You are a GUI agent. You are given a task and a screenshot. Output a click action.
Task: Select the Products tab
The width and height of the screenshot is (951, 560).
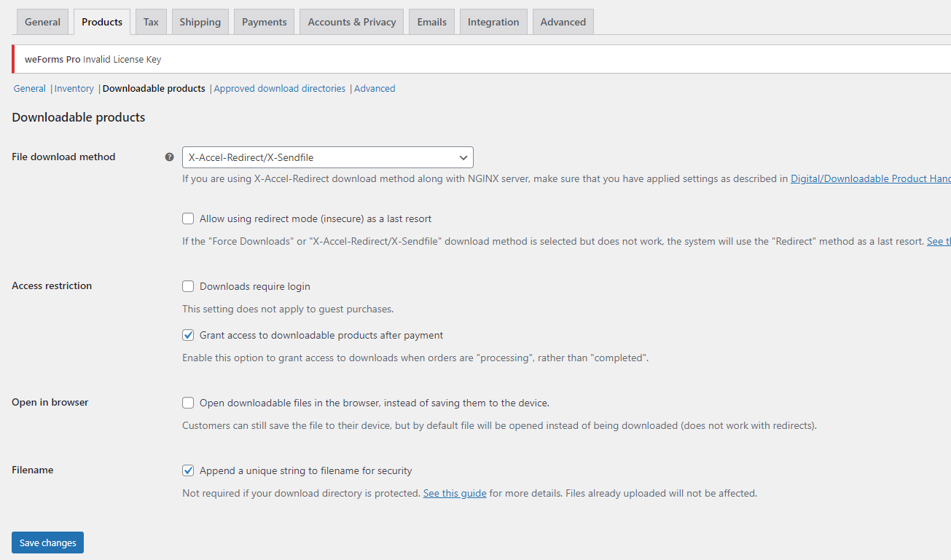point(102,22)
